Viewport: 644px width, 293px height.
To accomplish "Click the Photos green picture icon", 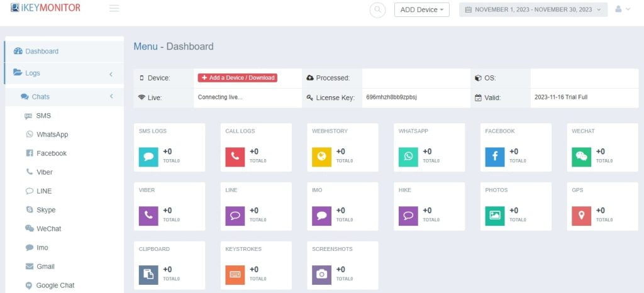I will [x=495, y=216].
